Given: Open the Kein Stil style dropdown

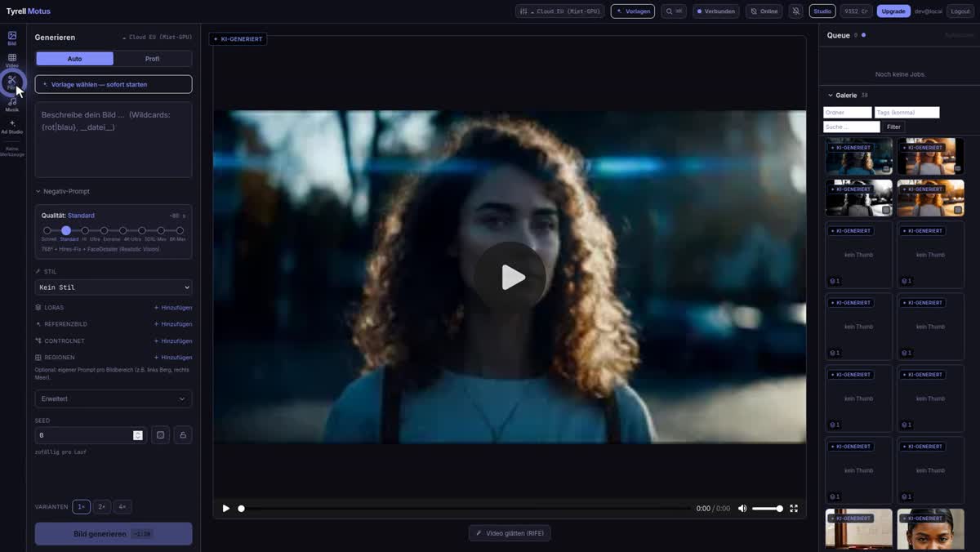Looking at the screenshot, I should (114, 287).
